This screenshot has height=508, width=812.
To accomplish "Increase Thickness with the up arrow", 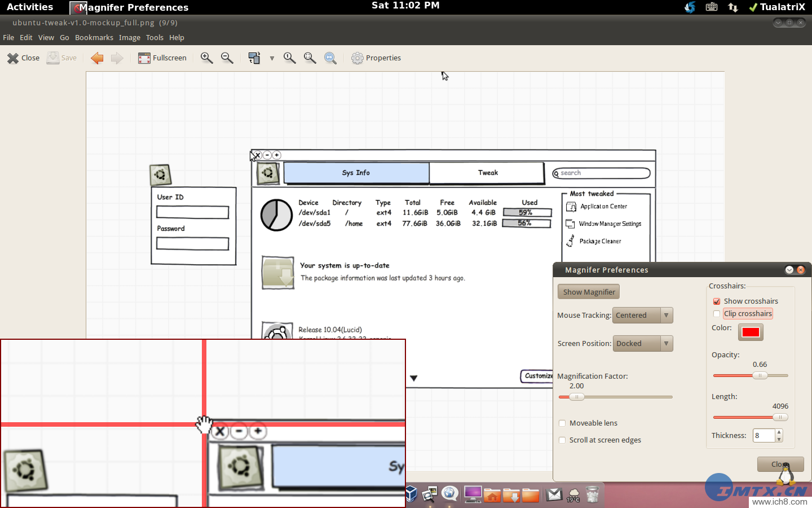I will [x=779, y=432].
